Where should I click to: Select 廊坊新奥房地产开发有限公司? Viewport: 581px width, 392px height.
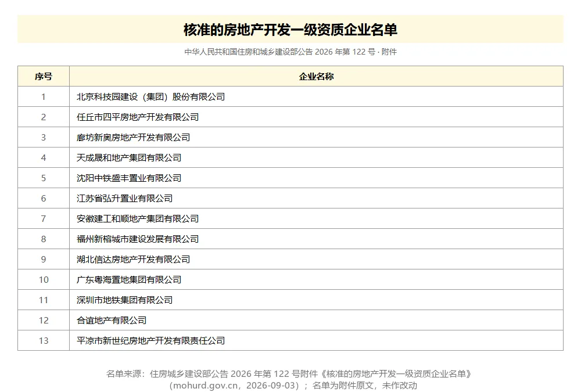(x=134, y=138)
